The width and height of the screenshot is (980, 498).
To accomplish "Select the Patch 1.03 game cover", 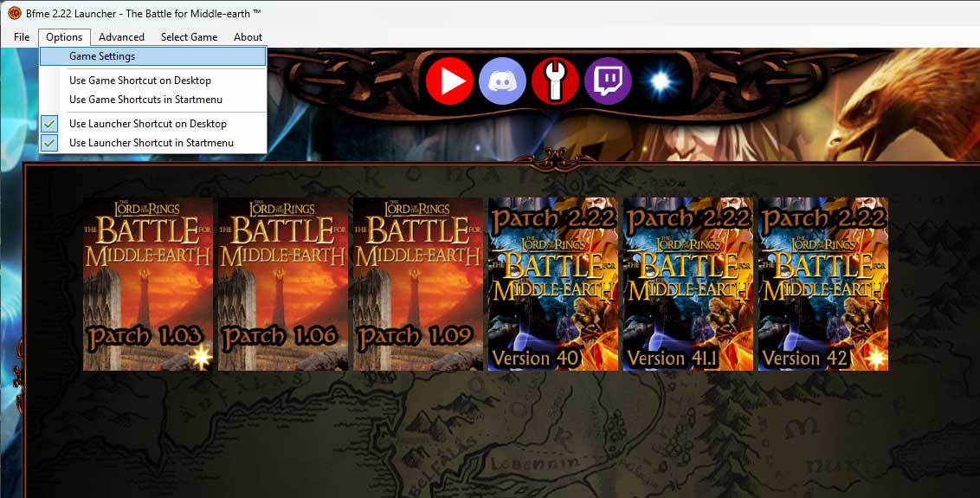I will (148, 284).
